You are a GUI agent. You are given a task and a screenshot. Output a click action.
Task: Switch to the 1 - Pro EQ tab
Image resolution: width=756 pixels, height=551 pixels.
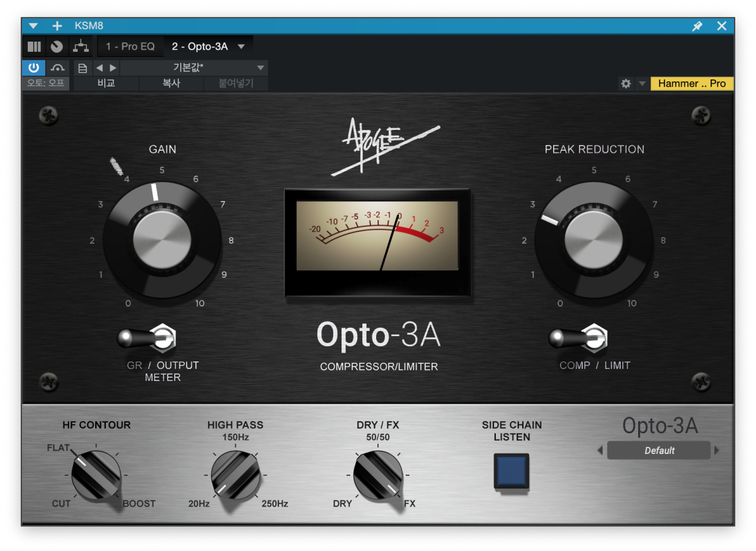(130, 47)
